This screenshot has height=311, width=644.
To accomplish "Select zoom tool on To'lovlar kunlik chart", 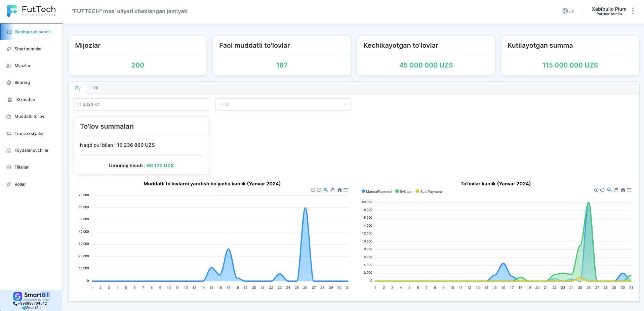I will 609,190.
